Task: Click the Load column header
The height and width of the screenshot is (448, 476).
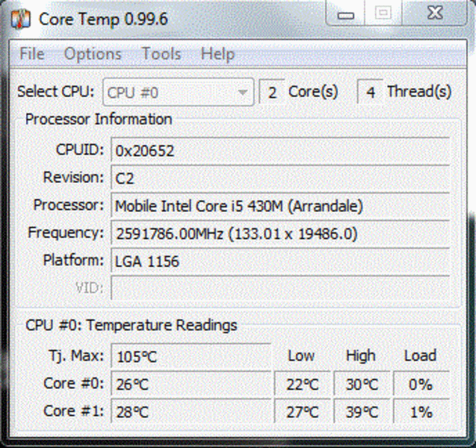Action: point(421,355)
